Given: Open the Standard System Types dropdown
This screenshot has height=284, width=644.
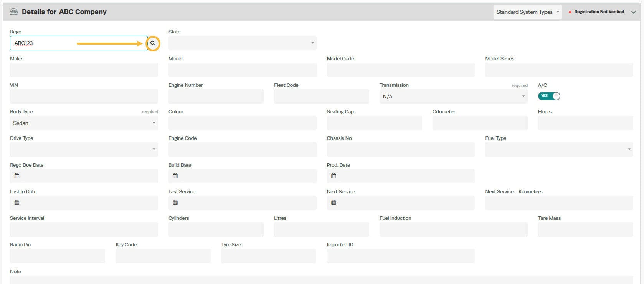Looking at the screenshot, I should [x=527, y=12].
